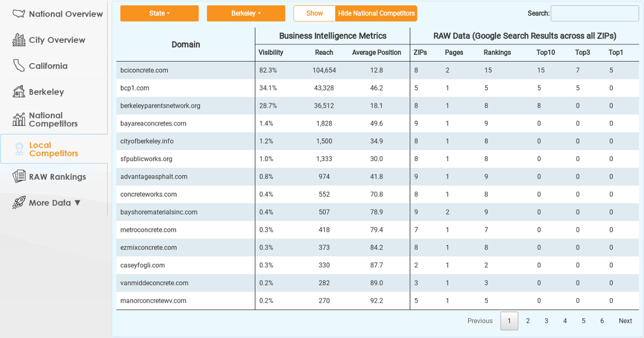Click the National Overview map icon
The width and height of the screenshot is (644, 338).
point(19,14)
